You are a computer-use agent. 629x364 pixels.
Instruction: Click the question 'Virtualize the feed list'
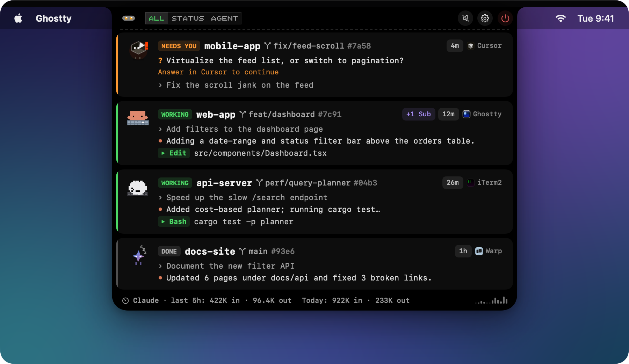coord(285,60)
